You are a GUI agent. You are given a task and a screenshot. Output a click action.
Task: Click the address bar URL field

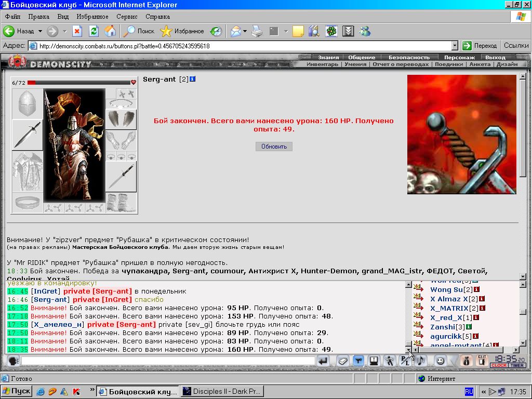pos(240,46)
